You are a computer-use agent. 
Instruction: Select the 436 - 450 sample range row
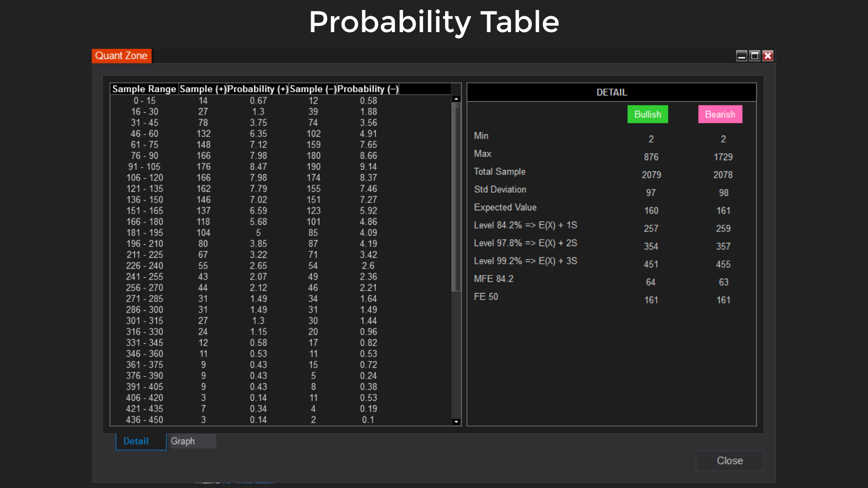(144, 420)
